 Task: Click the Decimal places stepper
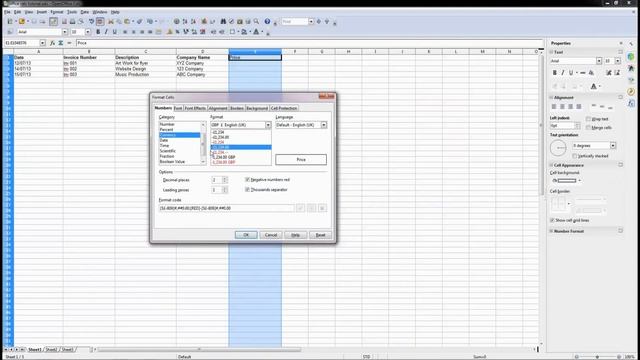224,180
